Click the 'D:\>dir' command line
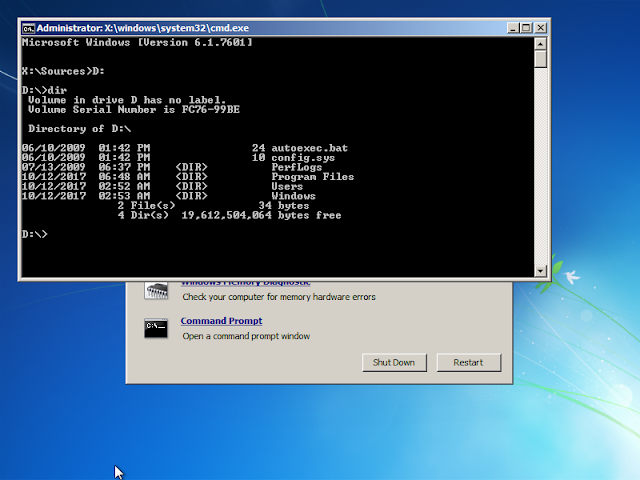The image size is (640, 480). 44,90
